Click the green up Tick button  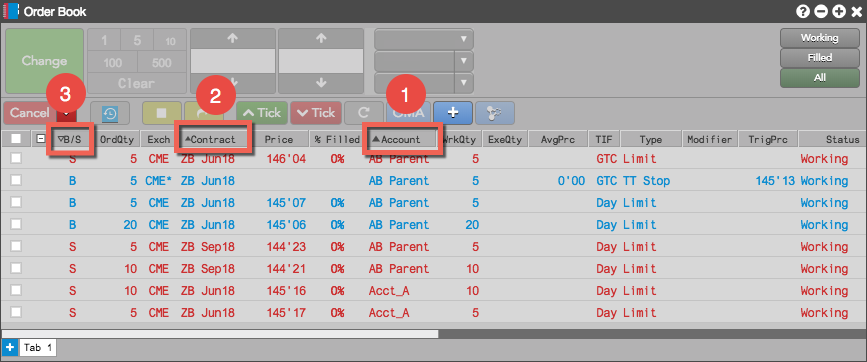[x=262, y=113]
